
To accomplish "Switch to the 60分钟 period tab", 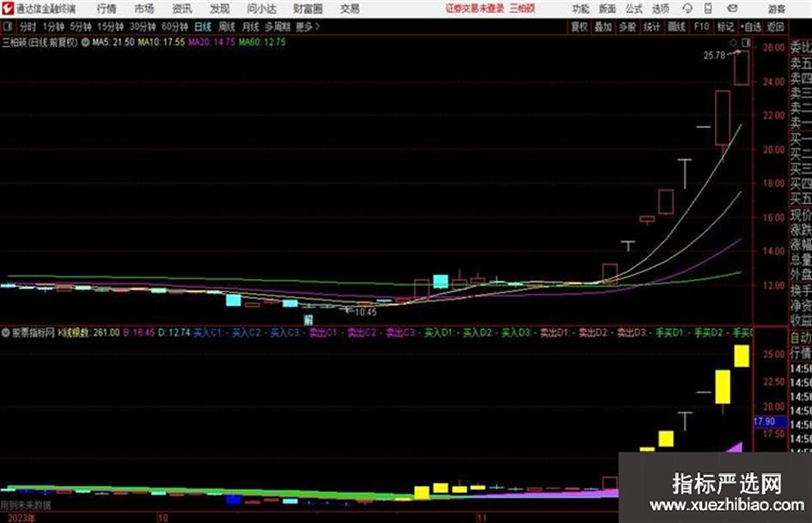I will coord(175,27).
